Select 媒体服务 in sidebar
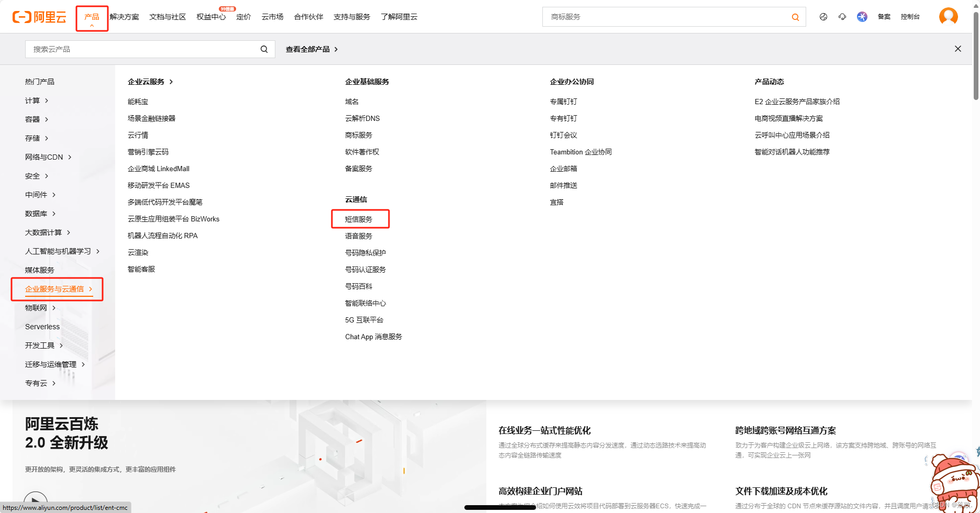This screenshot has height=513, width=980. click(x=40, y=270)
